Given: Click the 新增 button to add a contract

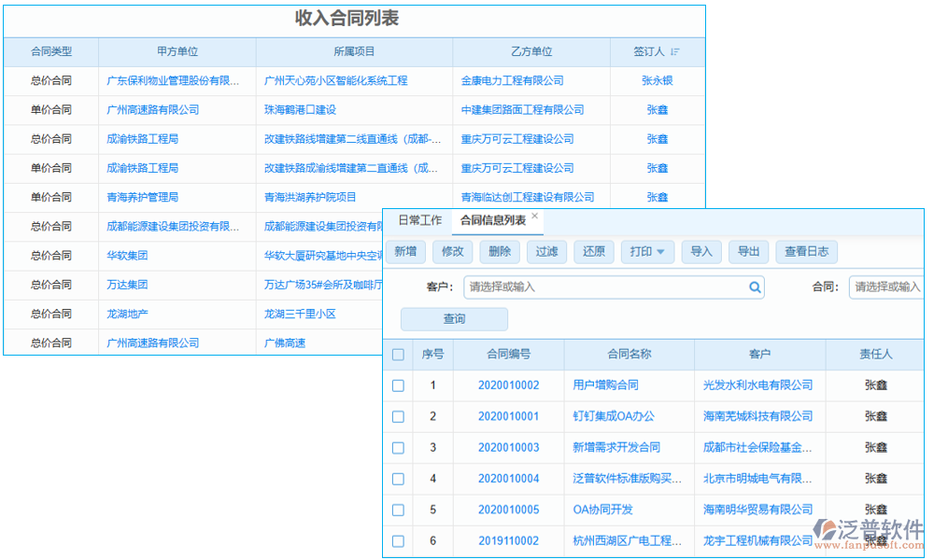Looking at the screenshot, I should 404,251.
